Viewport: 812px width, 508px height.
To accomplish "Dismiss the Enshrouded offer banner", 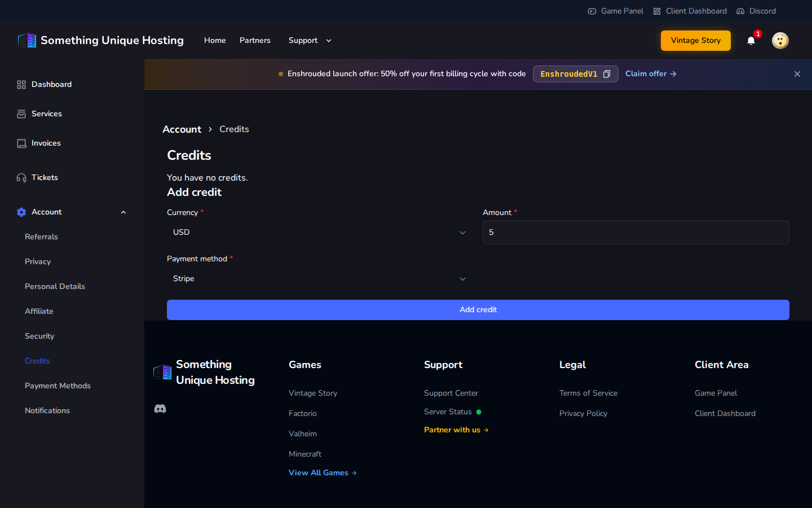I will point(797,74).
